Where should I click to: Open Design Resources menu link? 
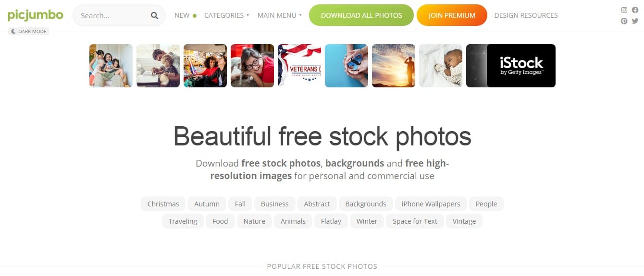click(x=526, y=15)
